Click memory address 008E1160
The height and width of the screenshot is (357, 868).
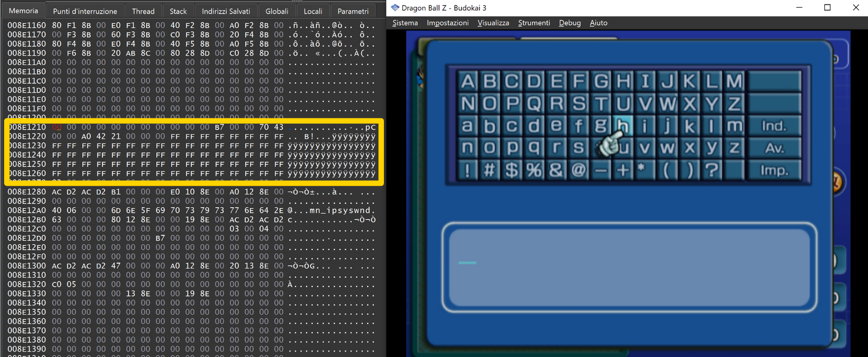coord(27,25)
